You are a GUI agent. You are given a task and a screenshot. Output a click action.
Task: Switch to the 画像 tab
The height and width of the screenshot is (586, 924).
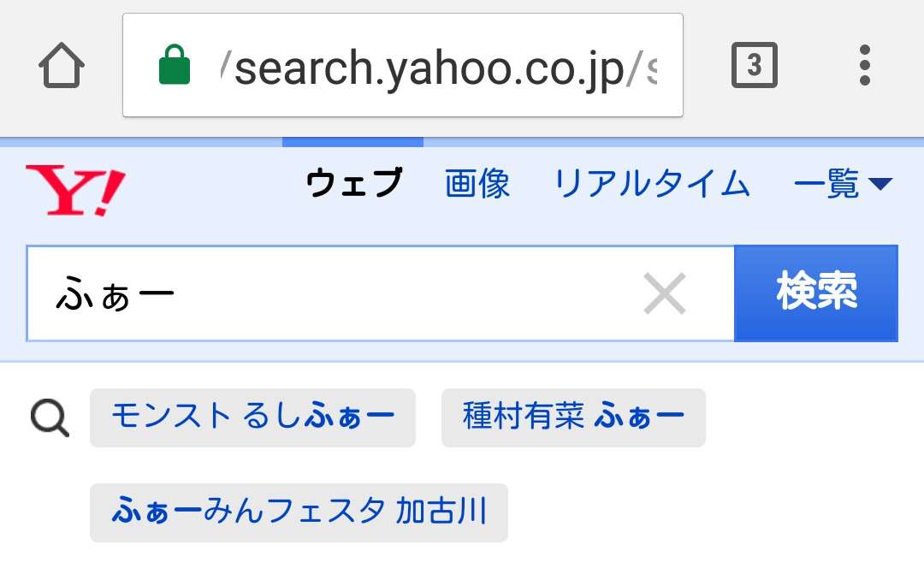click(x=477, y=182)
